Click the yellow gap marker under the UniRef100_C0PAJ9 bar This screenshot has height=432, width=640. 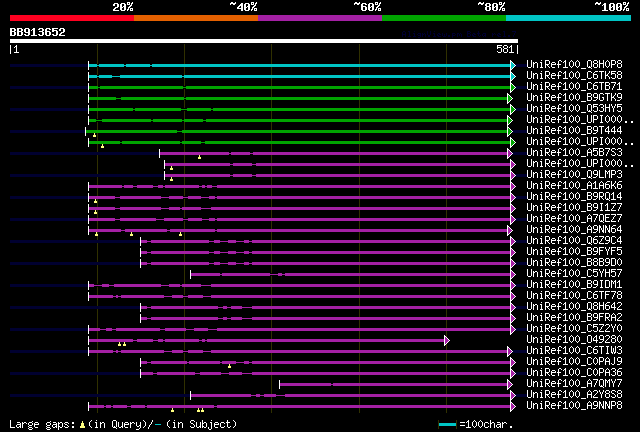(229, 366)
